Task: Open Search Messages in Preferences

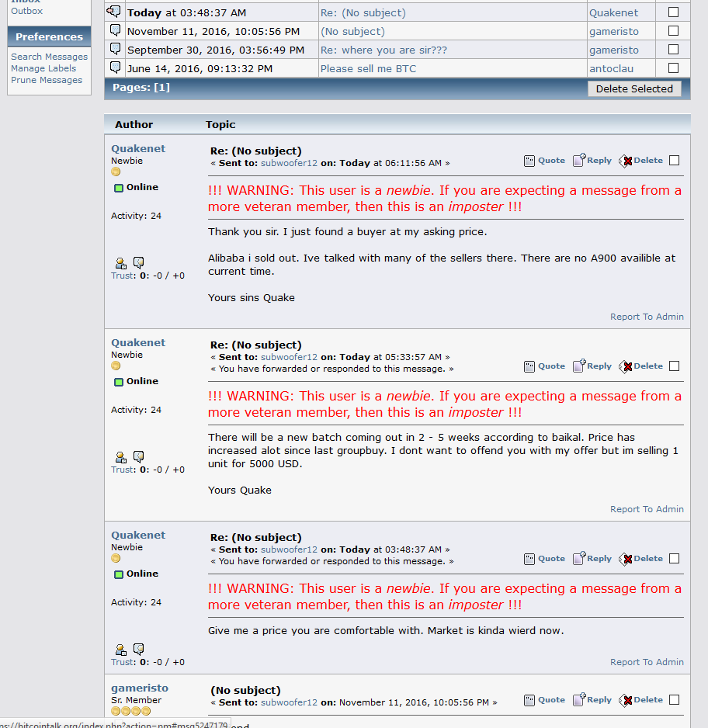Action: click(x=49, y=56)
